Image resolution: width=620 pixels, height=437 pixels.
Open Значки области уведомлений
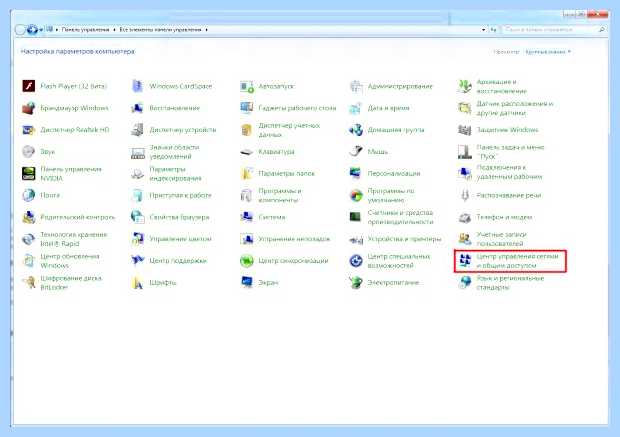[165, 152]
